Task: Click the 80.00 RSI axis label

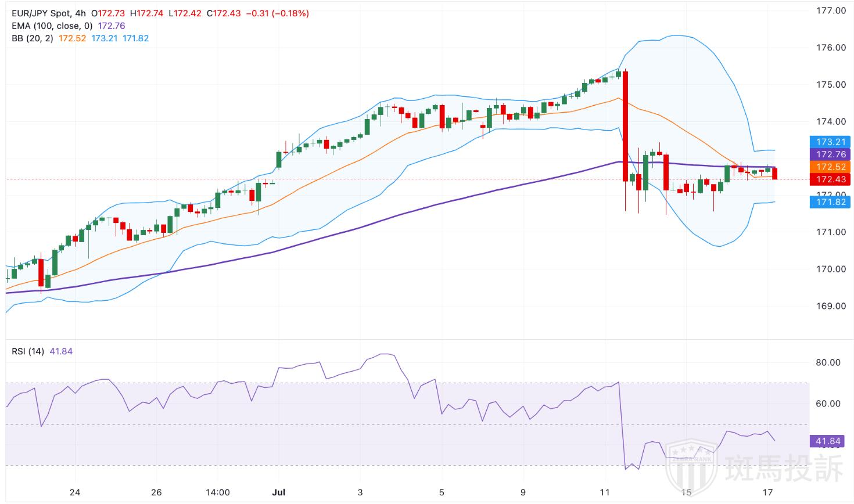Action: click(828, 362)
